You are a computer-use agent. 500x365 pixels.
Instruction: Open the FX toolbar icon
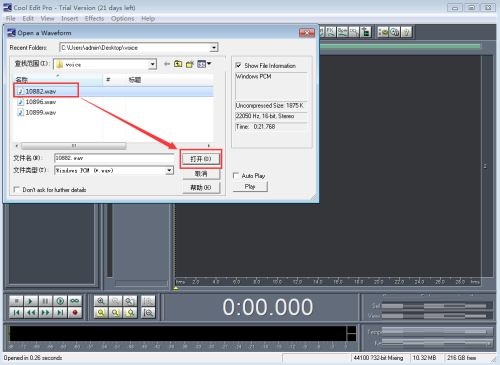(331, 32)
